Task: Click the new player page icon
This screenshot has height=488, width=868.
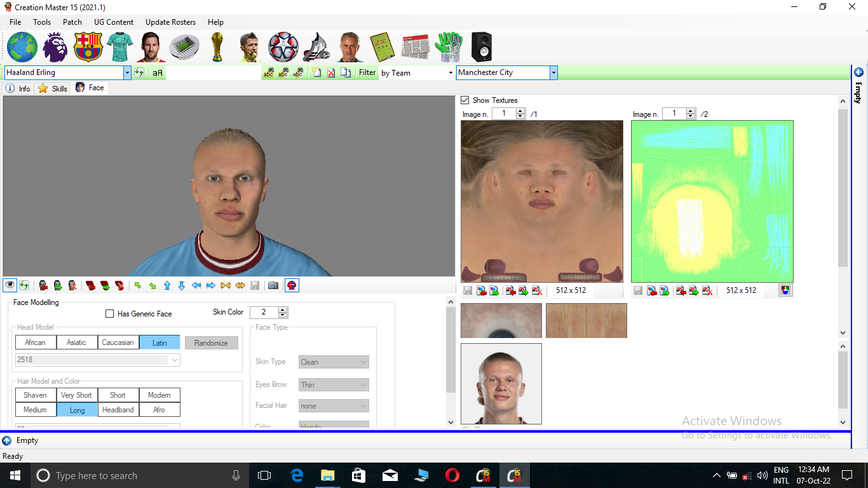Action: [316, 73]
